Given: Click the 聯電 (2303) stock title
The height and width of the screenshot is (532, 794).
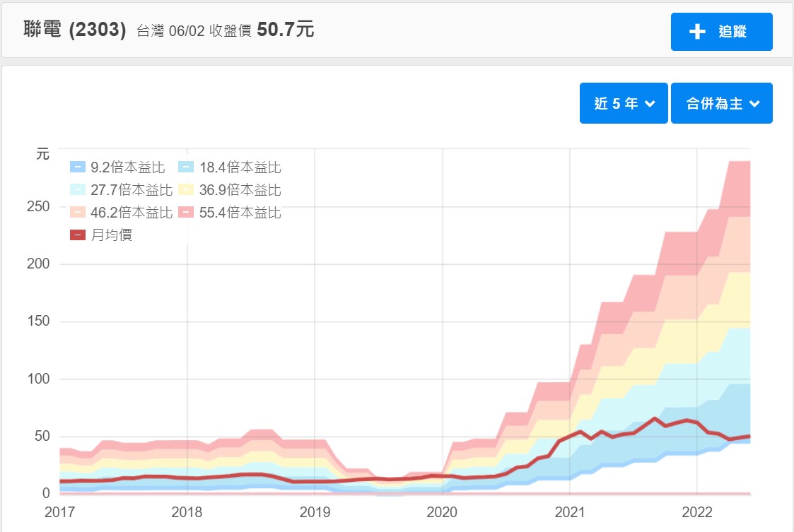Looking at the screenshot, I should pos(74,30).
